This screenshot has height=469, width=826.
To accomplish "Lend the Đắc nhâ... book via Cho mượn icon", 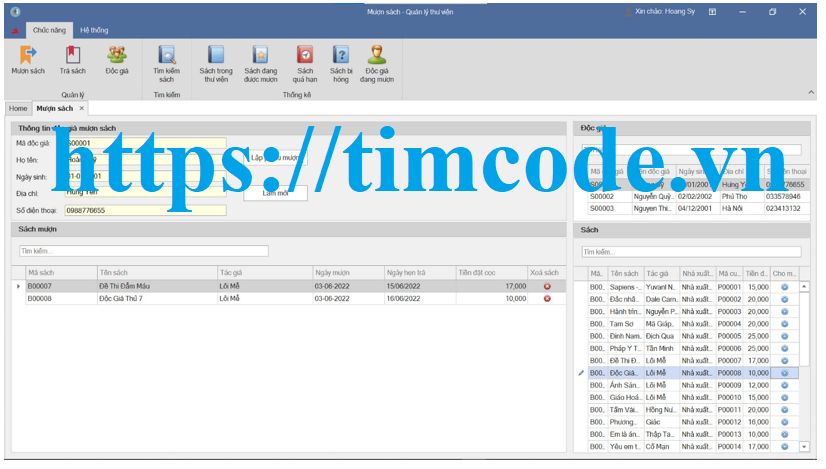I will (784, 299).
